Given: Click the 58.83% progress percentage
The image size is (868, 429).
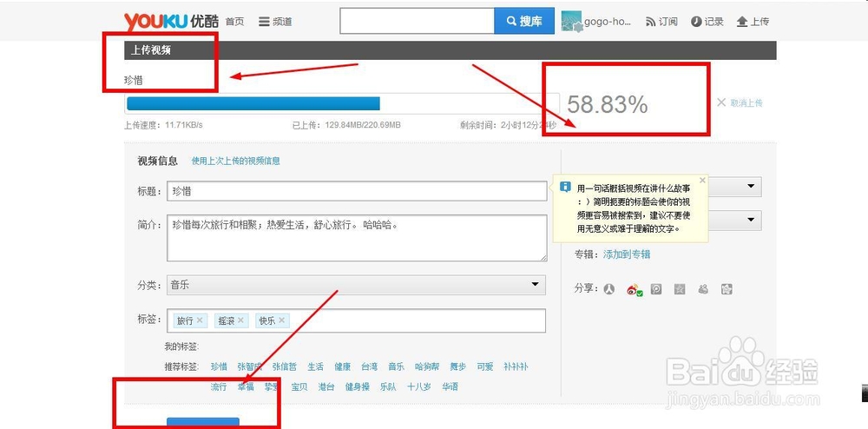Looking at the screenshot, I should [x=608, y=104].
